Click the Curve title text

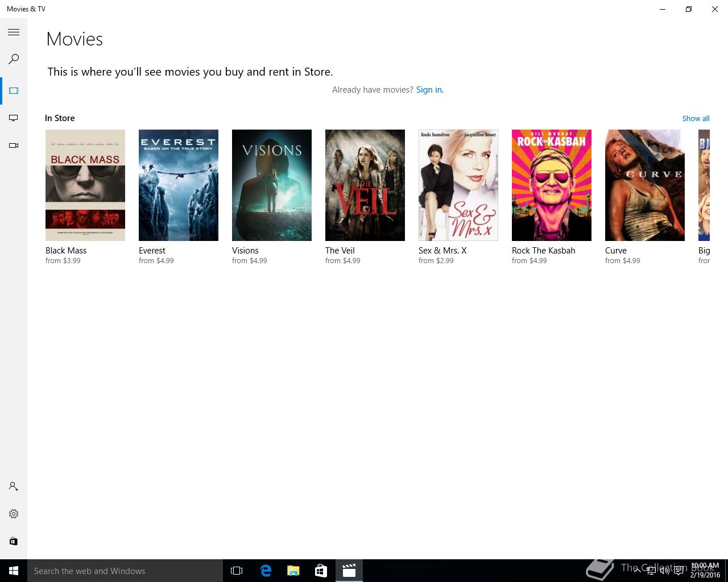[616, 251]
